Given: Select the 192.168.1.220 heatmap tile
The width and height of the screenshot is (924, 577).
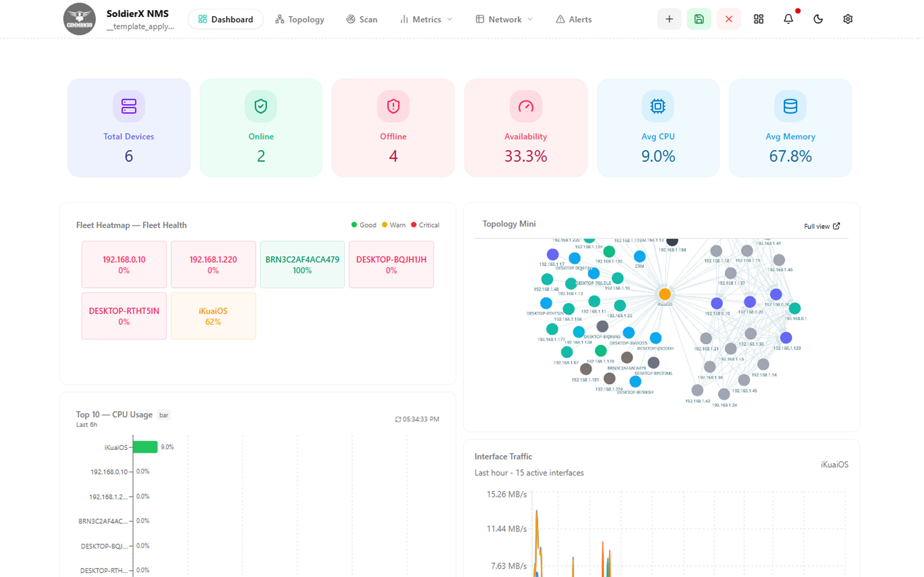Looking at the screenshot, I should pos(213,264).
